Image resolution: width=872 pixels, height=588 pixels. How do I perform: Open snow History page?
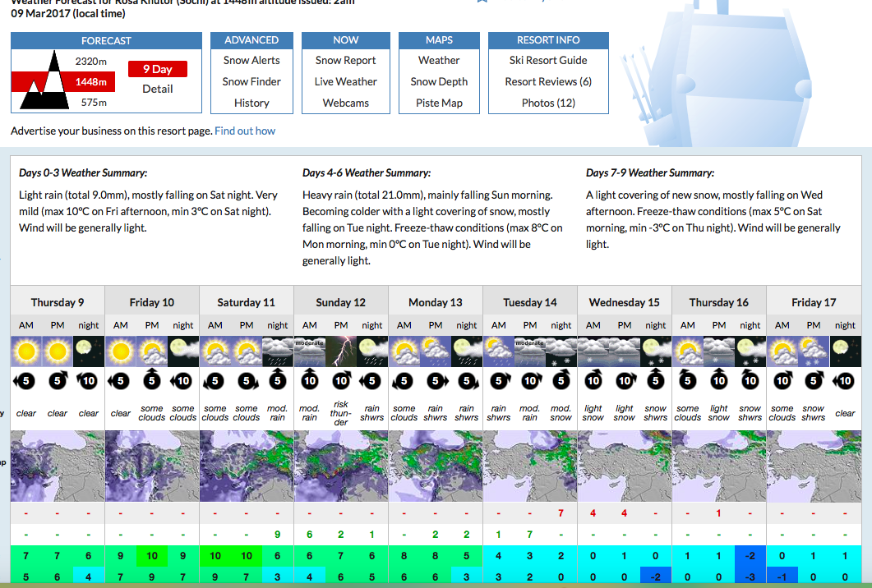click(251, 103)
